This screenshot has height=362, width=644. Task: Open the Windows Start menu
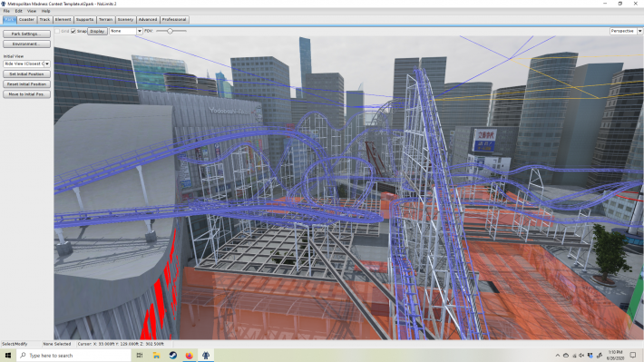pos(8,356)
